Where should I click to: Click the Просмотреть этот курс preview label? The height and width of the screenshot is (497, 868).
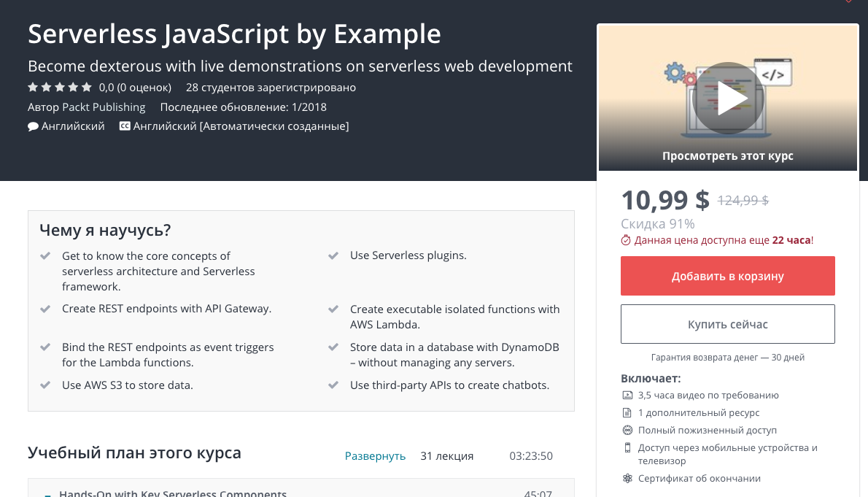click(727, 156)
